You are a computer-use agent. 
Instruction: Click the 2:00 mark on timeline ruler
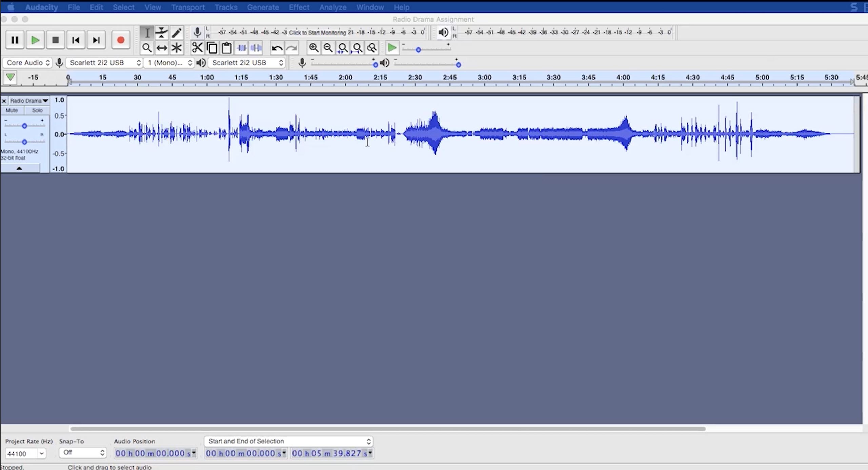click(345, 78)
